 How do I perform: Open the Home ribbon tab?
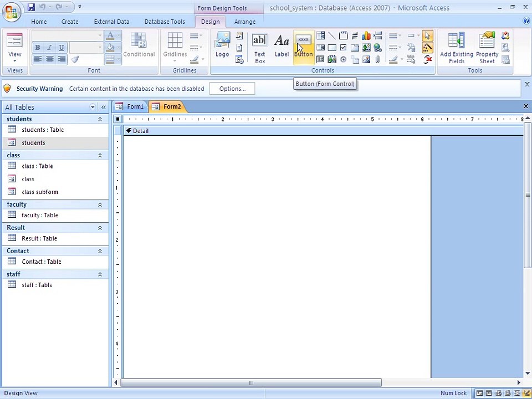coord(39,22)
